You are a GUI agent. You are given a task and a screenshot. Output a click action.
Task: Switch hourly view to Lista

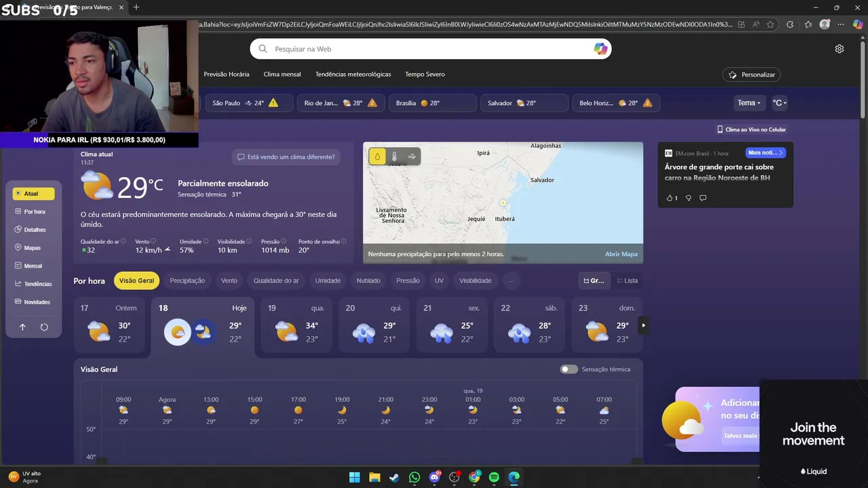[626, 281]
